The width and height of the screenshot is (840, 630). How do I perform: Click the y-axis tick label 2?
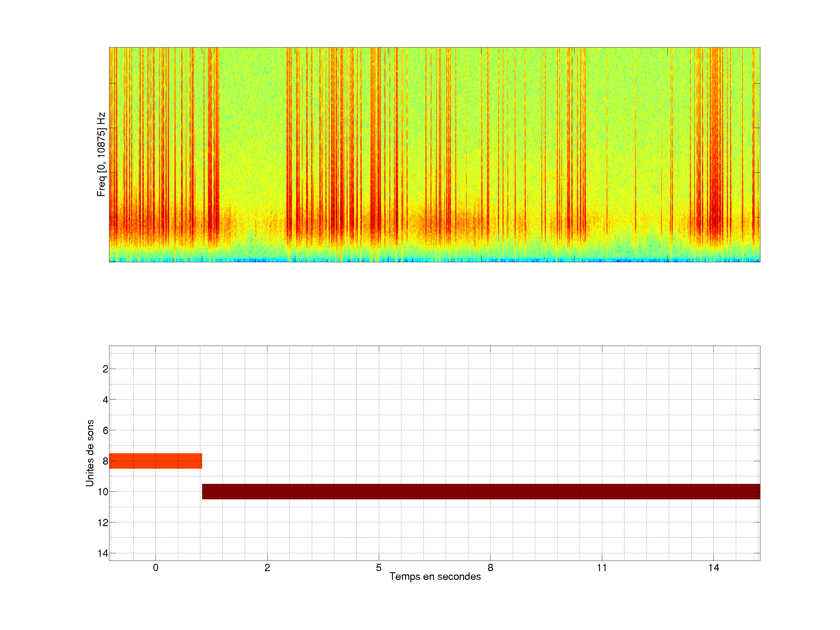[x=105, y=369]
